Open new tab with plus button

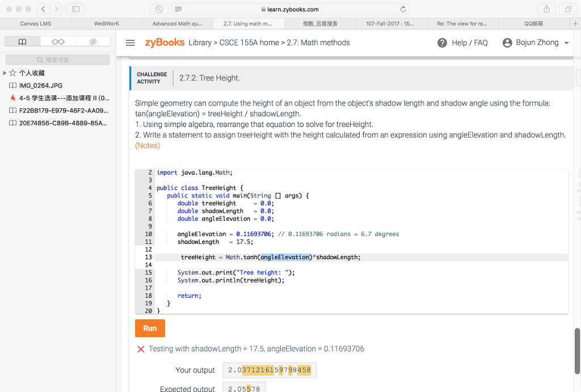point(575,24)
